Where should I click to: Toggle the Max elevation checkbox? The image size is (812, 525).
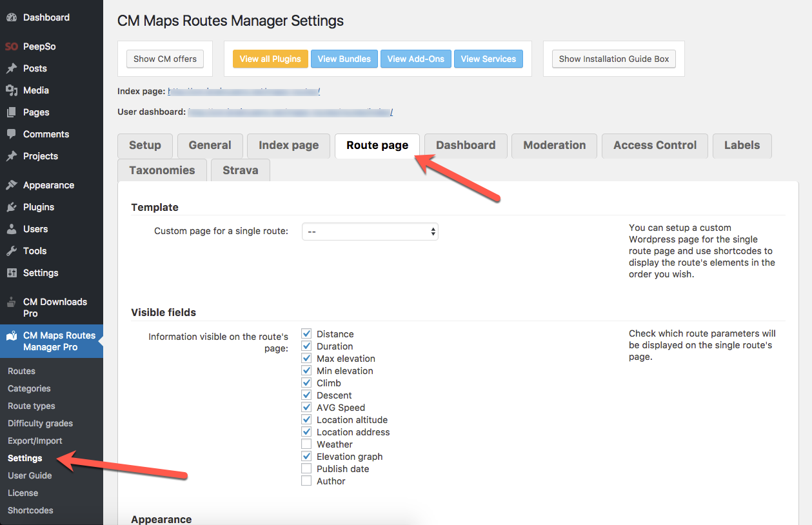[x=306, y=359]
